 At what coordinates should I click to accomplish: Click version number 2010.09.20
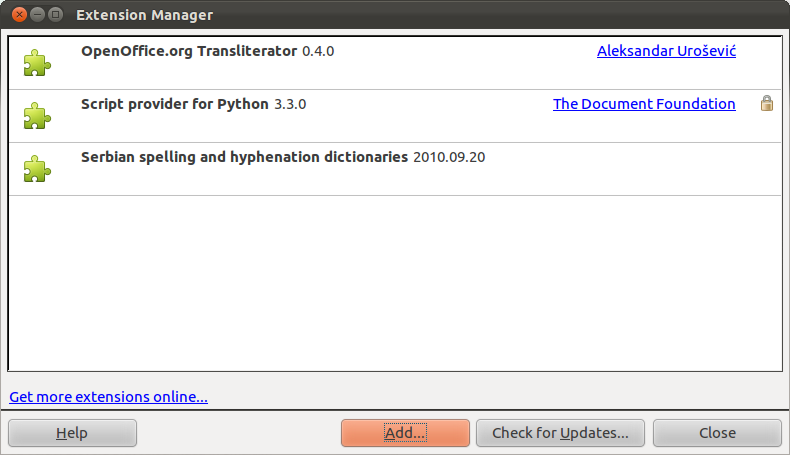[449, 157]
